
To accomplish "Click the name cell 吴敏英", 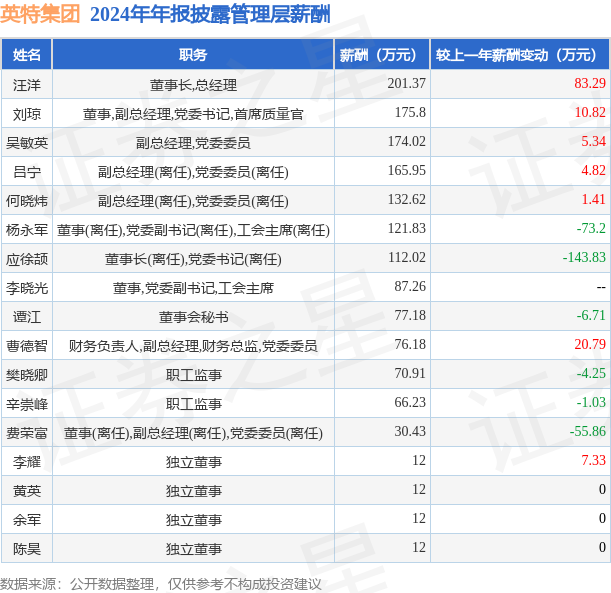I will coord(26,143).
